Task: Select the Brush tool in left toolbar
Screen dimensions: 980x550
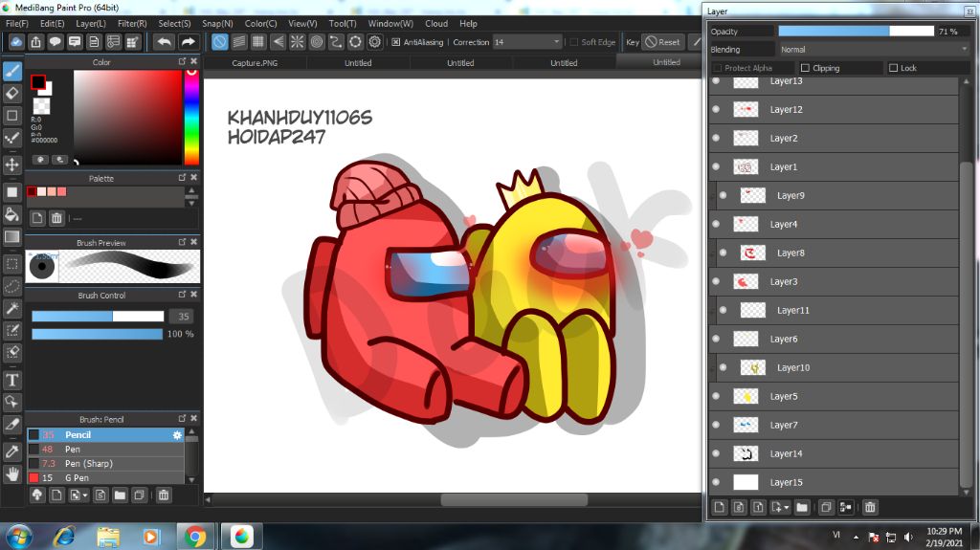Action: point(11,71)
